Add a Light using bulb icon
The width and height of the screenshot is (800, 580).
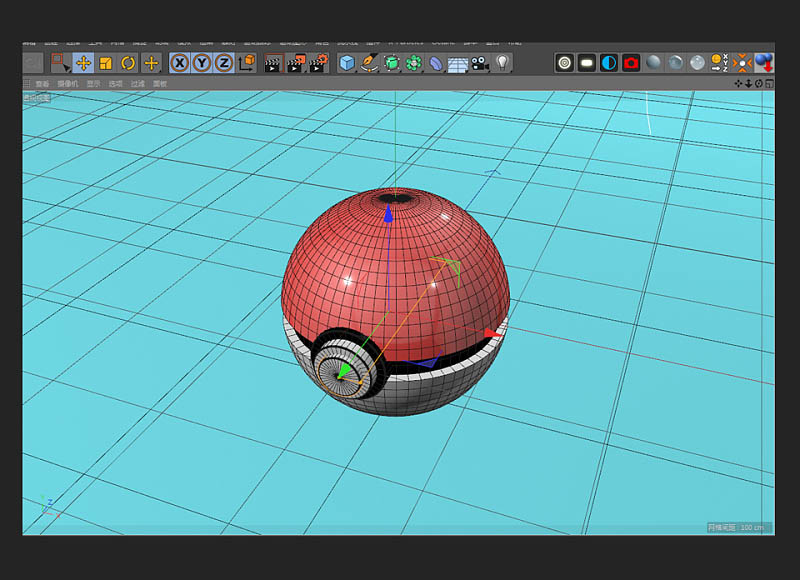tap(502, 63)
